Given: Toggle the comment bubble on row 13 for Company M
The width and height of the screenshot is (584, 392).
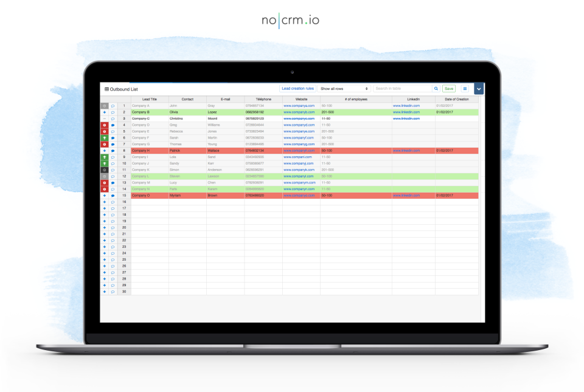Looking at the screenshot, I should pos(114,182).
